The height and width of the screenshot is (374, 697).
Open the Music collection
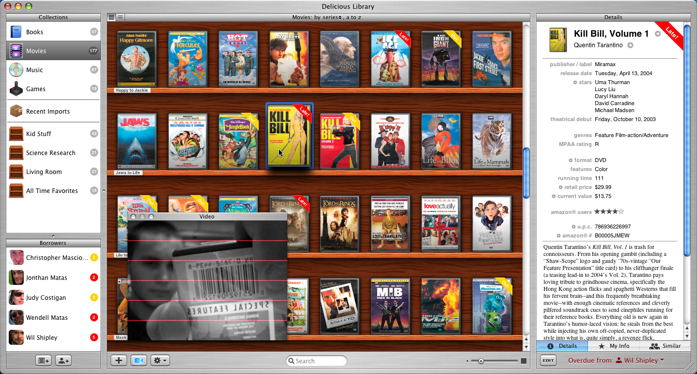[53, 70]
